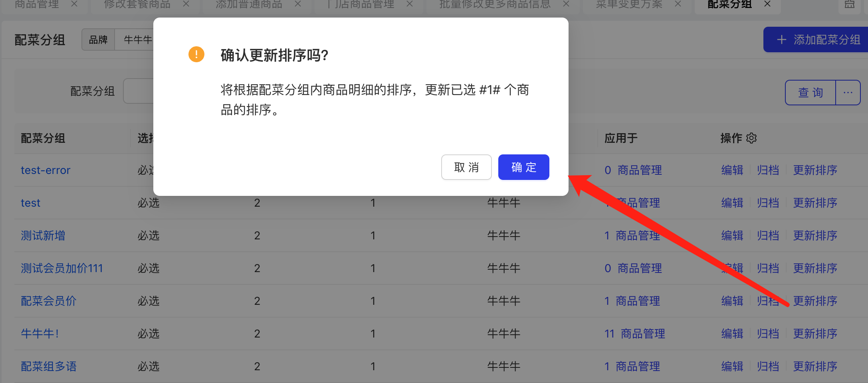This screenshot has width=868, height=383.
Task: Close the 修改套餐商品 tab
Action: point(186,4)
